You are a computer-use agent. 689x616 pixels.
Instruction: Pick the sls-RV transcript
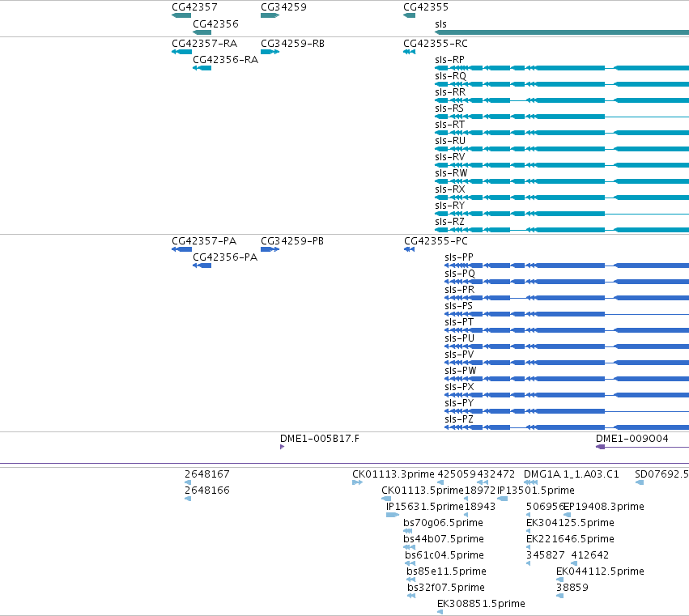coord(562,165)
